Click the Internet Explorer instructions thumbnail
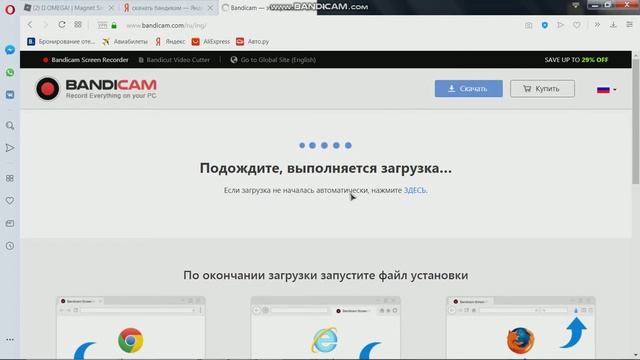The height and width of the screenshot is (360, 640). click(325, 328)
